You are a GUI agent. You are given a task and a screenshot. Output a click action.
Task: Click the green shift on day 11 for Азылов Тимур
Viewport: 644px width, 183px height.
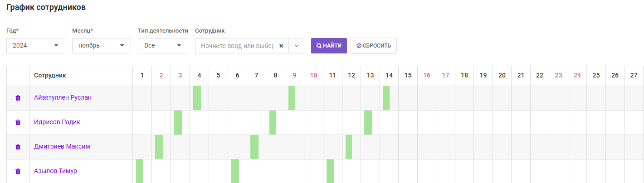tap(330, 171)
